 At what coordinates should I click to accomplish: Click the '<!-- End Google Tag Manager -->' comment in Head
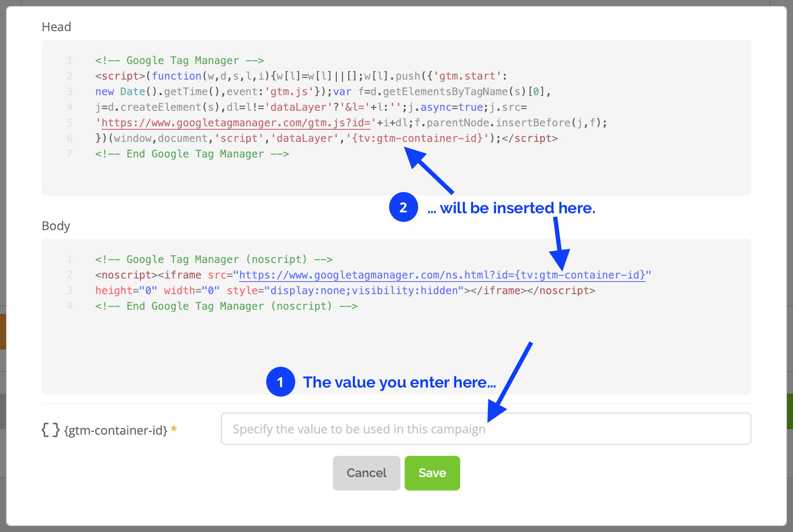(192, 154)
